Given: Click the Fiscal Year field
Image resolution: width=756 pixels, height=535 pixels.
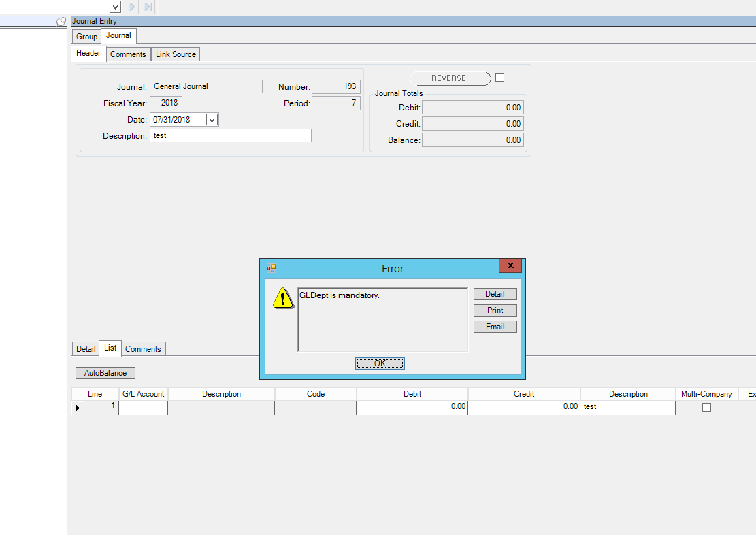Looking at the screenshot, I should [166, 103].
